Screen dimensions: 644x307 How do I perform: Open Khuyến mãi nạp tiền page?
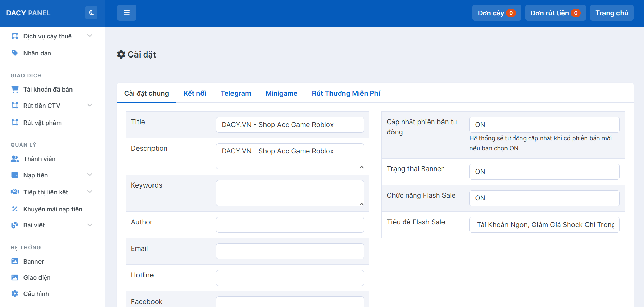[52, 209]
